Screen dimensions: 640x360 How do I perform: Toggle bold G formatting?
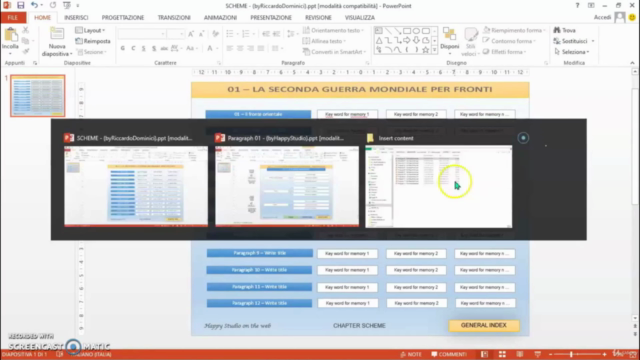[123, 48]
